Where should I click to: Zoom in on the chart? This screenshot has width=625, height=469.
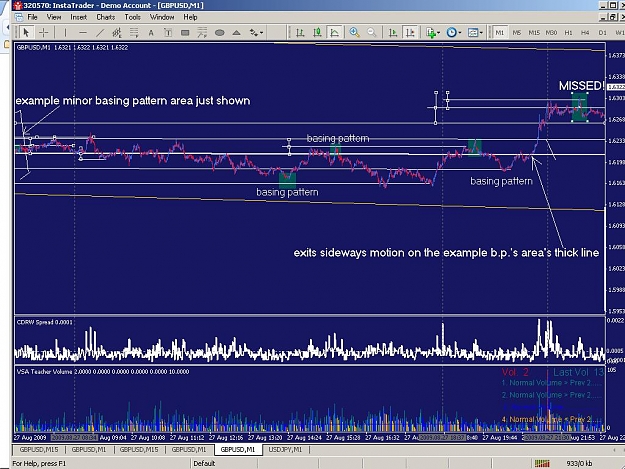(354, 32)
